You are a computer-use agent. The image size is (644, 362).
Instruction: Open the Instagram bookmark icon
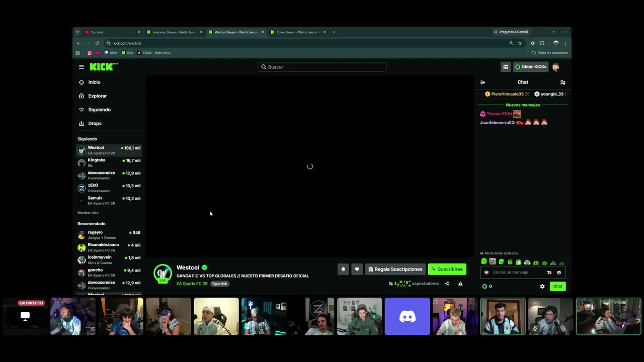[x=90, y=53]
